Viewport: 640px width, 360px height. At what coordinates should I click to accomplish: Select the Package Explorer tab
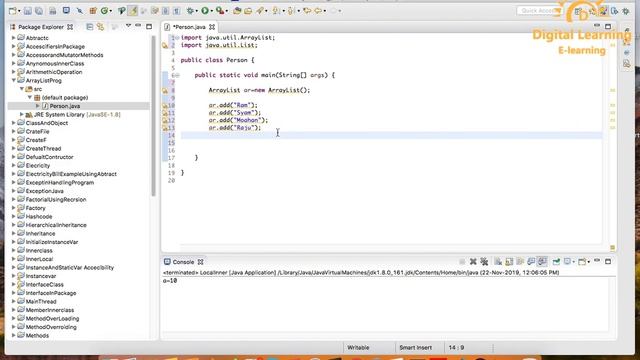pos(41,27)
